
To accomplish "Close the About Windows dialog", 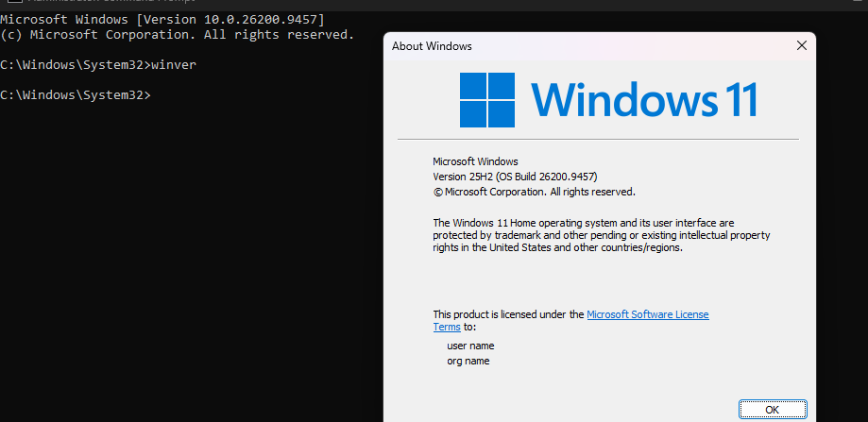I will click(801, 46).
